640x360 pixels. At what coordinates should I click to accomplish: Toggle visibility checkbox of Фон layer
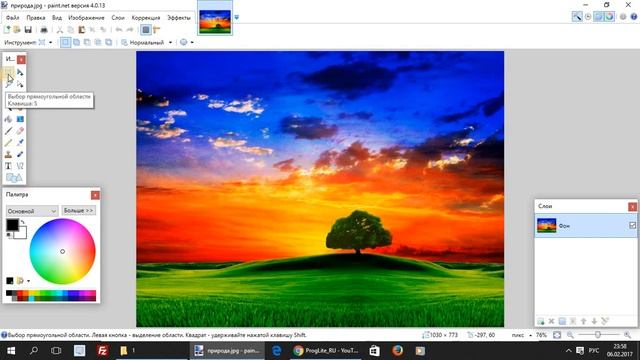pyautogui.click(x=632, y=225)
